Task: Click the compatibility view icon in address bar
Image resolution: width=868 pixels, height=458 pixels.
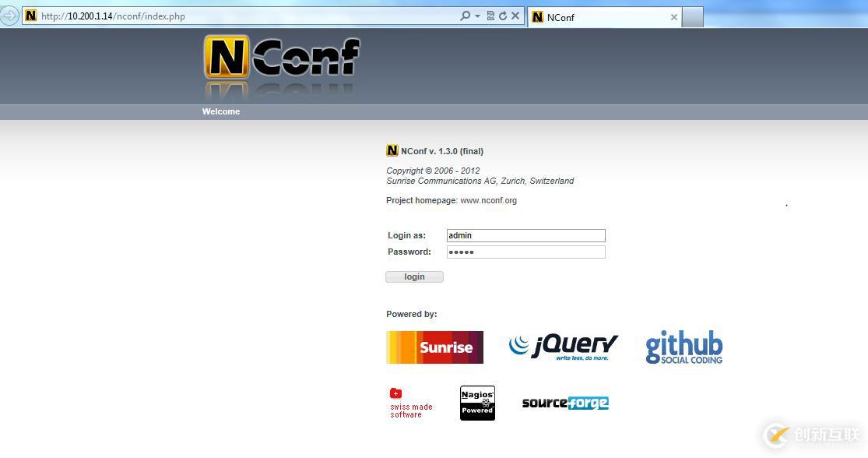Action: tap(490, 16)
